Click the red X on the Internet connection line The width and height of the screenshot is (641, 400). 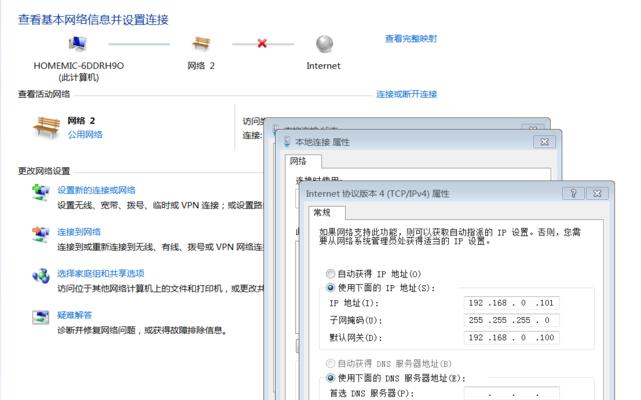pyautogui.click(x=262, y=43)
